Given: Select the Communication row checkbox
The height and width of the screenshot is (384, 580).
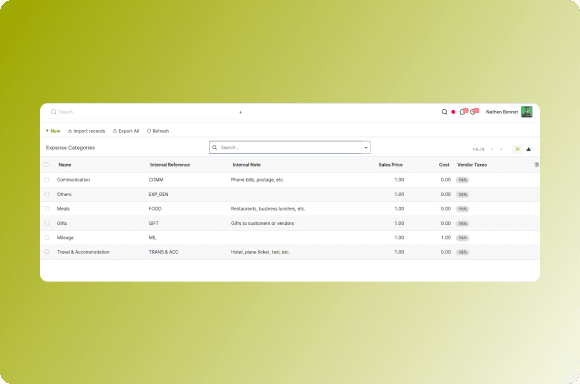Looking at the screenshot, I should coord(47,179).
